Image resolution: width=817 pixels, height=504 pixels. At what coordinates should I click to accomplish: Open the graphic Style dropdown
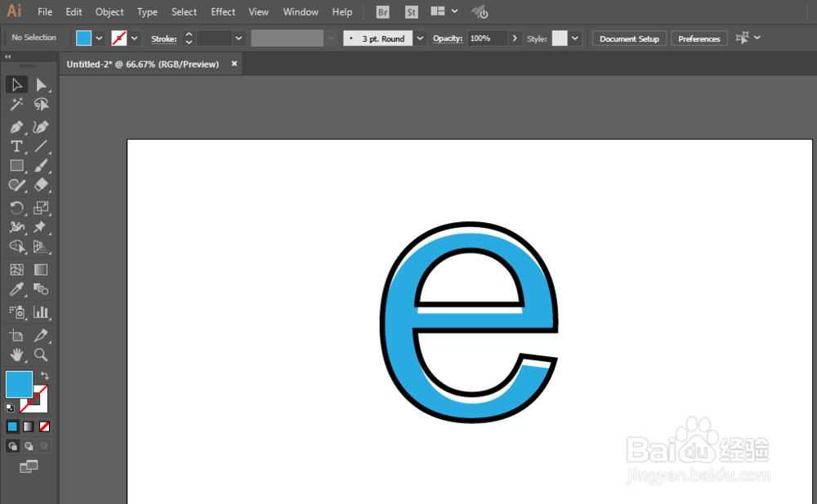pyautogui.click(x=574, y=38)
